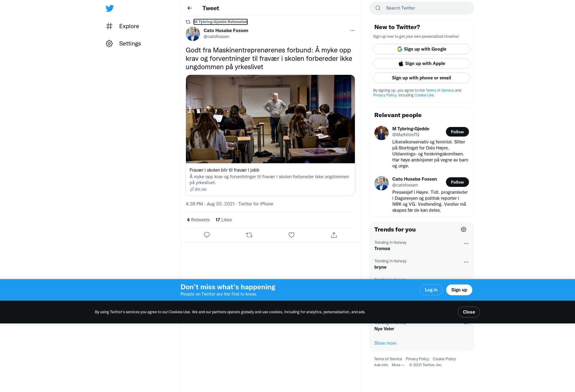Close the cookies notice banner
Image resolution: width=575 pixels, height=392 pixels.
click(469, 312)
